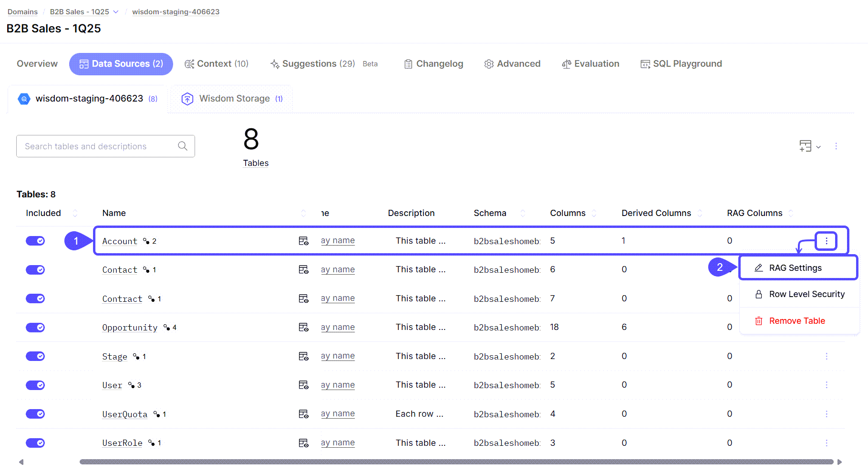The width and height of the screenshot is (868, 473).
Task: Click the three-dot menu on the Account row
Action: click(826, 241)
